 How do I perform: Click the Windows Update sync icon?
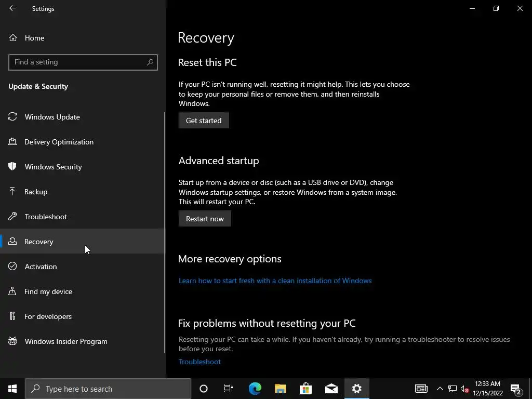pyautogui.click(x=12, y=117)
